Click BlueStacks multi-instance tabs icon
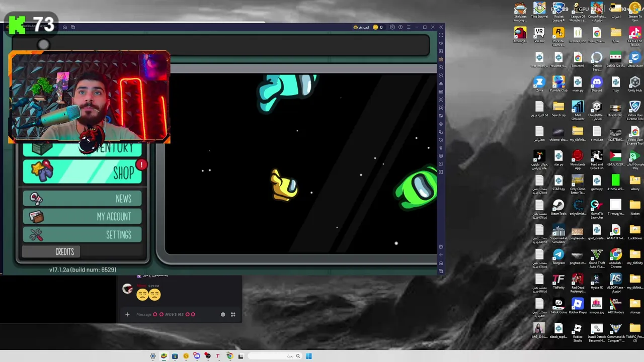Screen dimensions: 644x362 coord(73,27)
